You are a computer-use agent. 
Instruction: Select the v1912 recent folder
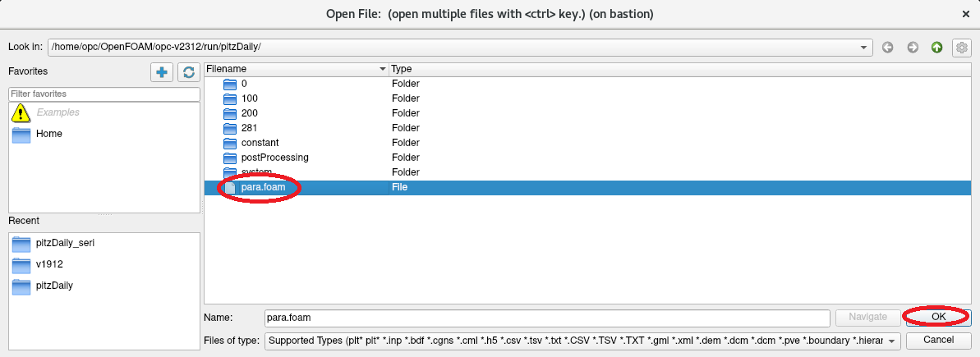point(49,264)
